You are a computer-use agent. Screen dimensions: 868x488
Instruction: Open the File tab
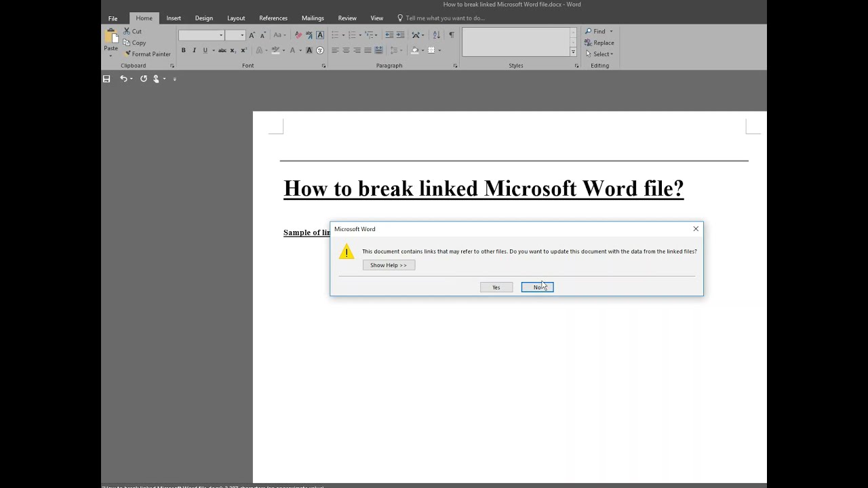pos(113,18)
